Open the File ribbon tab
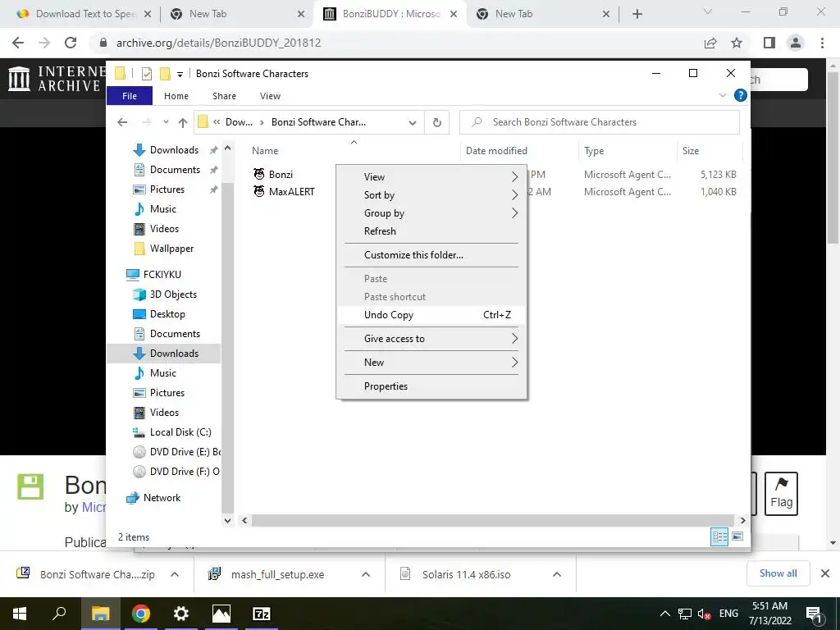 click(130, 96)
